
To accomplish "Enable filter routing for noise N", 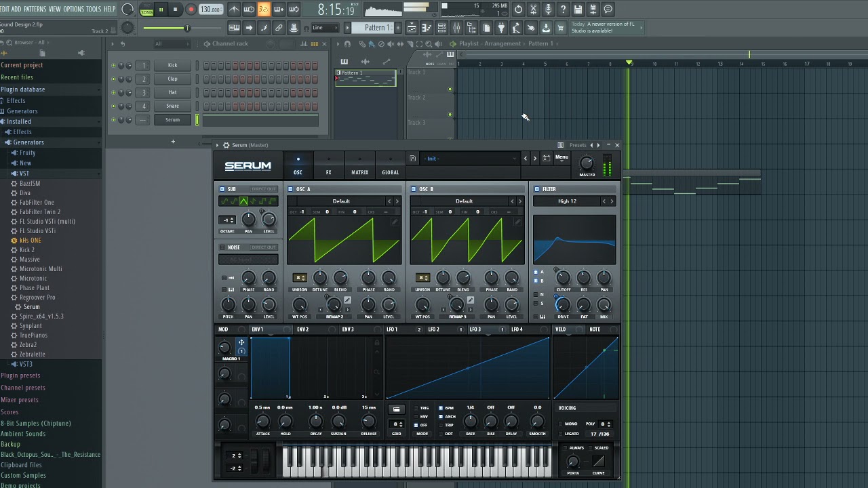I will (536, 295).
